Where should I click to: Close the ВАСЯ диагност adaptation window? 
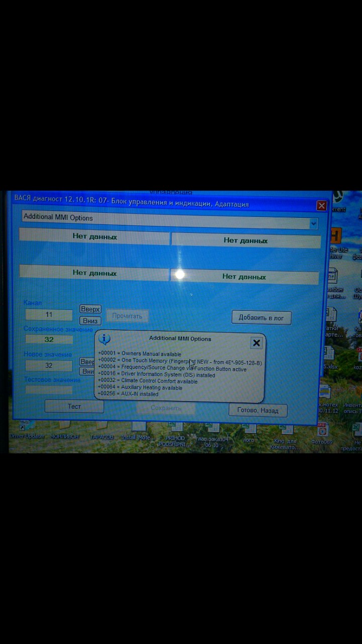click(321, 206)
